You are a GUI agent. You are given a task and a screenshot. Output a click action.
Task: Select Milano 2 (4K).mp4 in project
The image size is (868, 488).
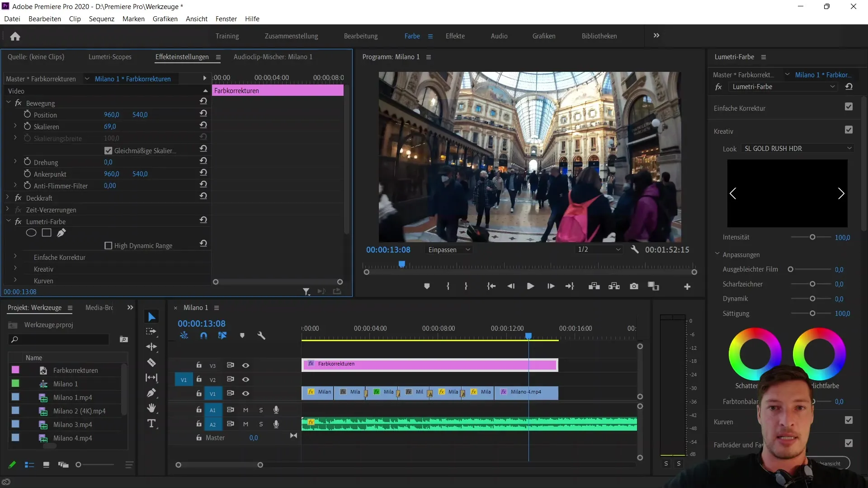tap(79, 411)
